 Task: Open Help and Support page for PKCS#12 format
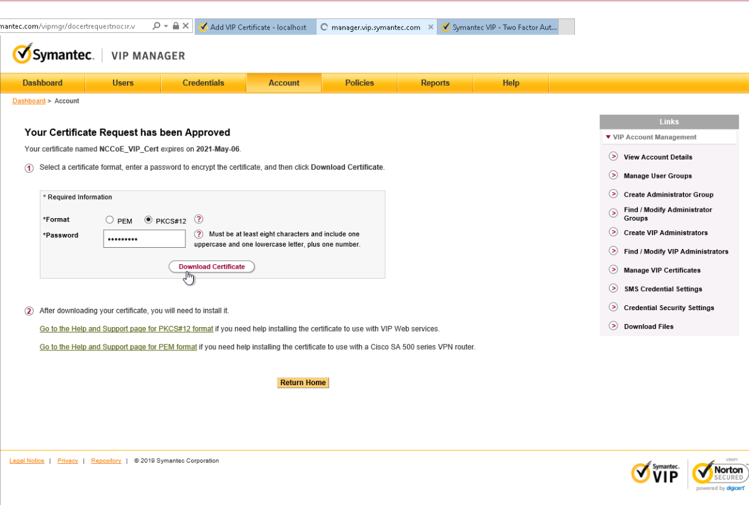126,329
